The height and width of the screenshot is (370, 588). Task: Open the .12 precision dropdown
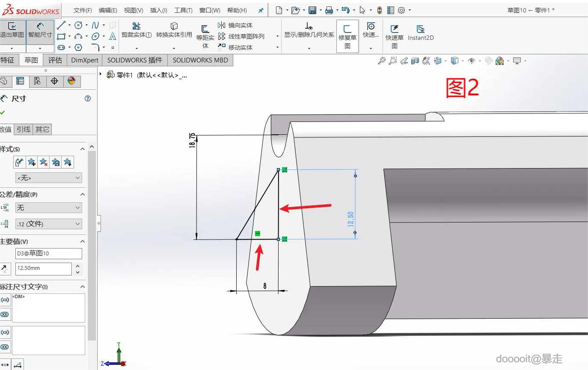48,224
